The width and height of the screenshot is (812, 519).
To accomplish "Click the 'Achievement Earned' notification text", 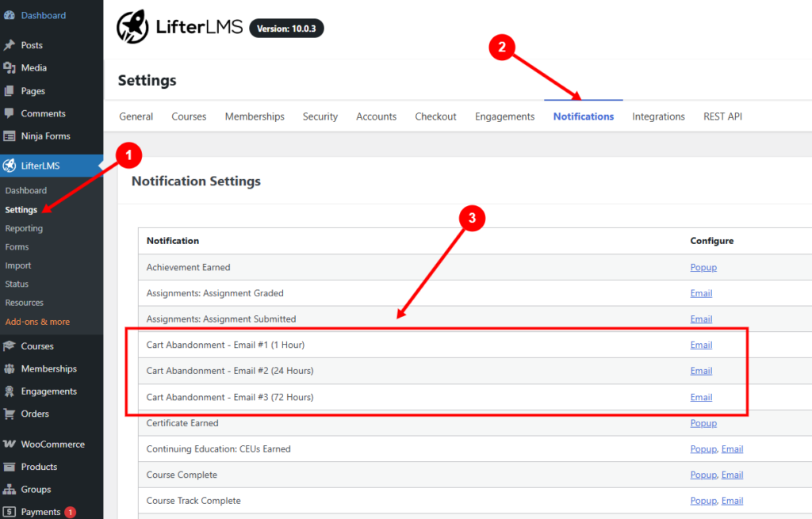I will point(188,267).
